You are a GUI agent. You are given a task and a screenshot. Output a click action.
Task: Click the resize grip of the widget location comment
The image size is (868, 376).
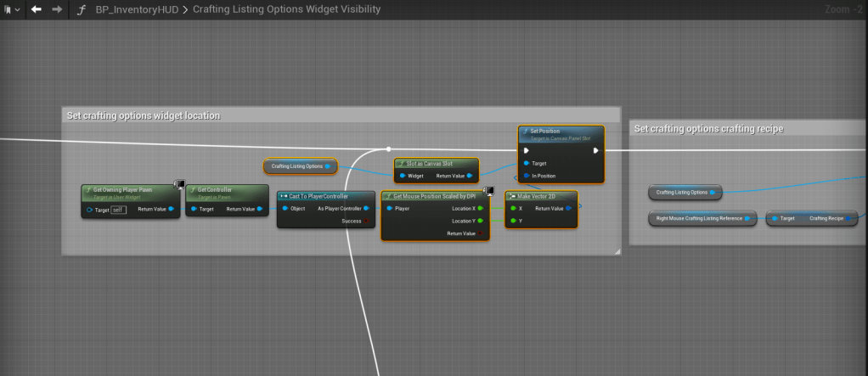pos(617,251)
